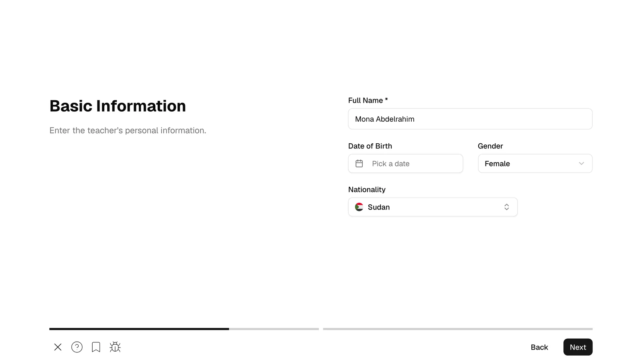Open the Gender dropdown showing Female
The image size is (642, 364).
pyautogui.click(x=535, y=163)
